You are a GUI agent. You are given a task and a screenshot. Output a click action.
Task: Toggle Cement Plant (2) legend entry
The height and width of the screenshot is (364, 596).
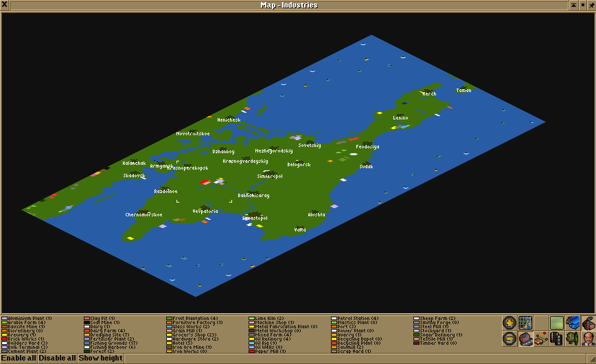coord(24,352)
